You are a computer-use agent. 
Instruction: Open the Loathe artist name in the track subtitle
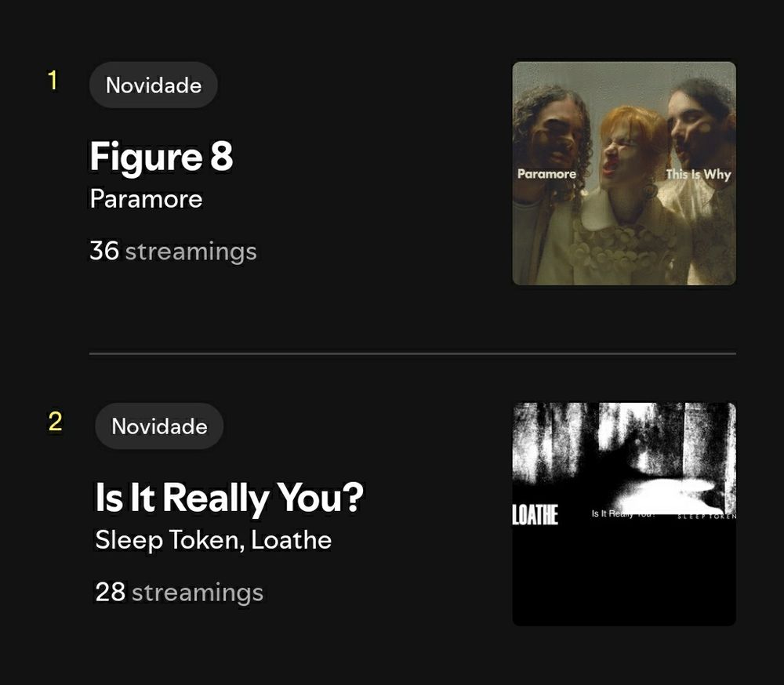[291, 540]
